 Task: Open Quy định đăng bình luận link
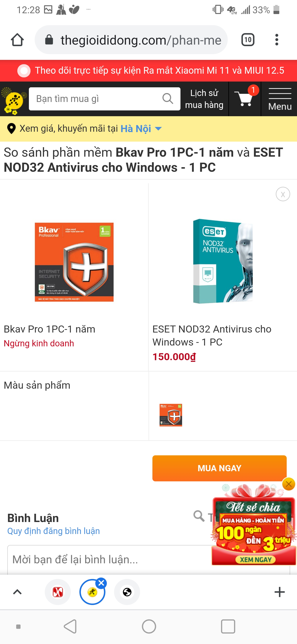pyautogui.click(x=53, y=531)
